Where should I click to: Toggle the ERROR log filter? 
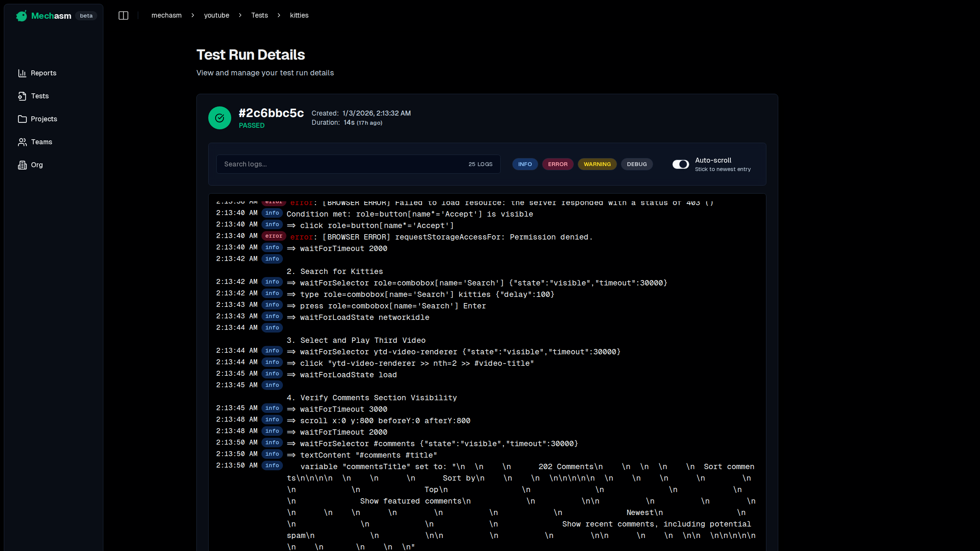pyautogui.click(x=557, y=164)
